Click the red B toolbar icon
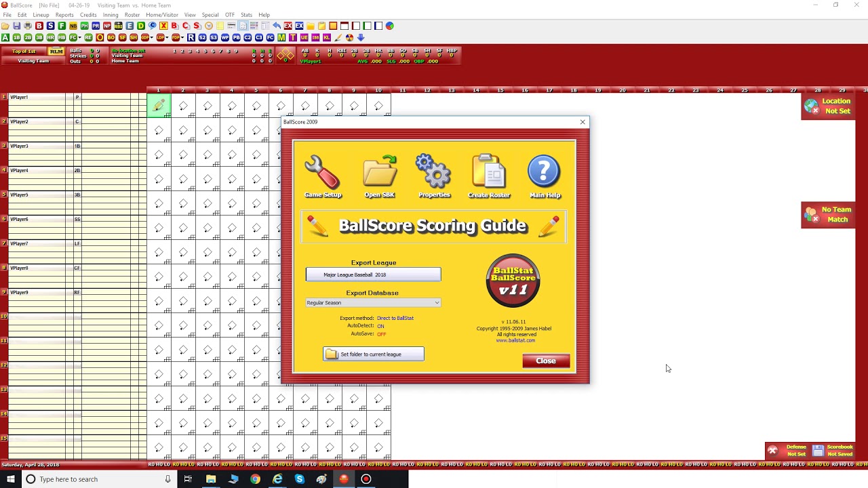This screenshot has width=868, height=488. (39, 26)
